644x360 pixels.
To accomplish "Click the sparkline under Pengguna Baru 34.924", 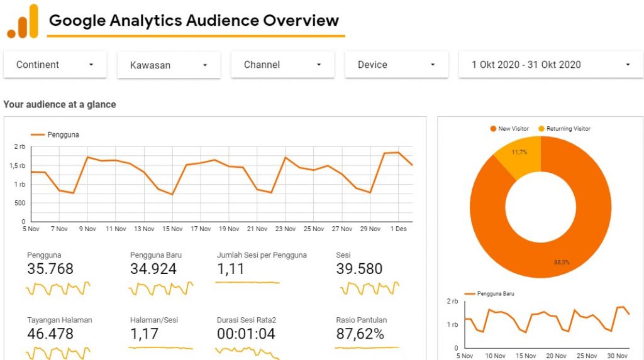I will [161, 288].
